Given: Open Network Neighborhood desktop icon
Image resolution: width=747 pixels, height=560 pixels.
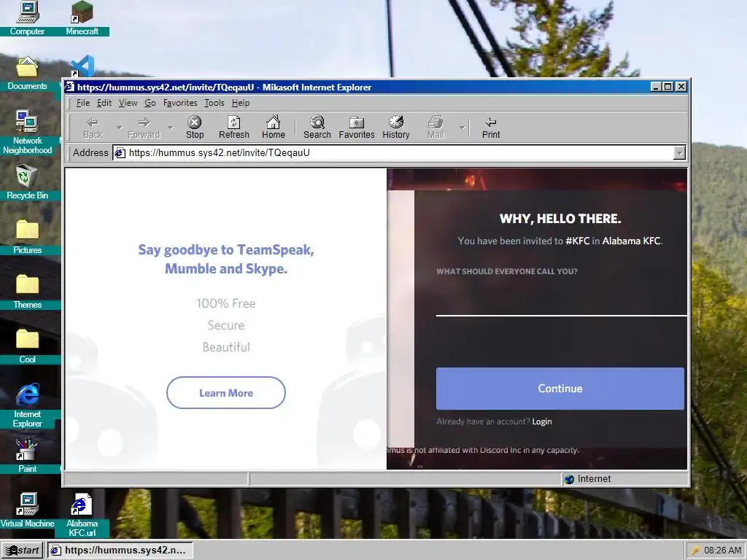Looking at the screenshot, I should click(x=27, y=133).
